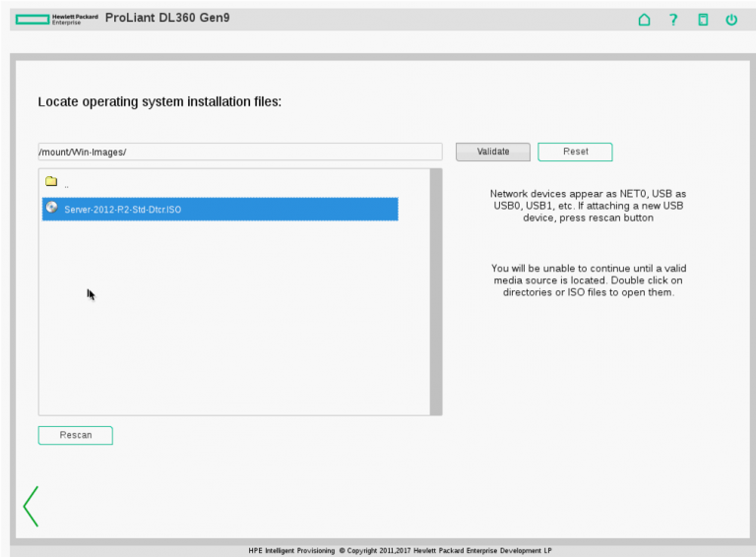Click the yellow parent folder icon
Image resolution: width=756 pixels, height=557 pixels.
point(51,181)
